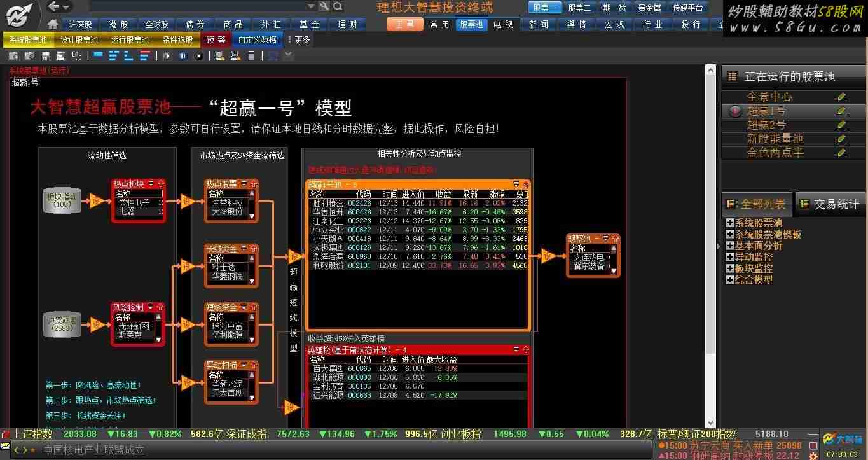Image resolution: width=868 pixels, height=460 pixels.
Task: Edit 超赢1号 pool with pencil icon
Action: (x=842, y=111)
